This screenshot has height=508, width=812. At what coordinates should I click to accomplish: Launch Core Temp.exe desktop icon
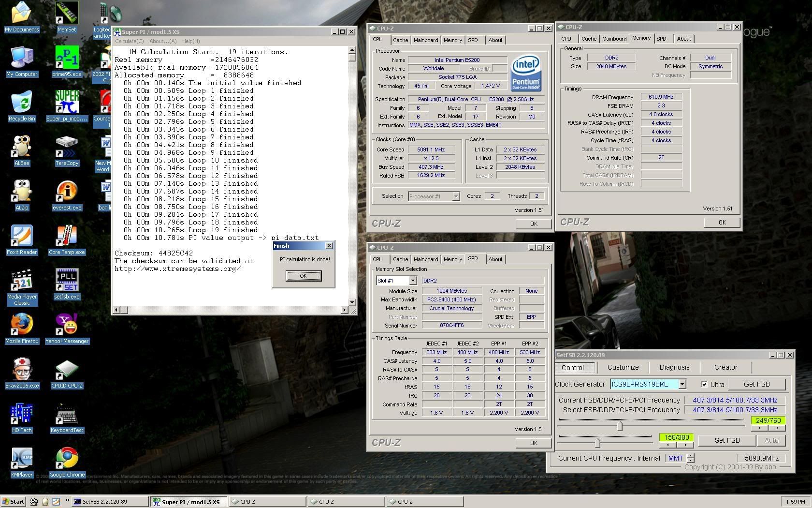[67, 240]
